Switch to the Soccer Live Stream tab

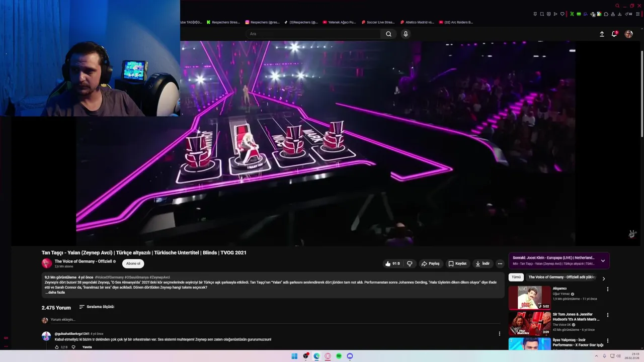pyautogui.click(x=378, y=22)
